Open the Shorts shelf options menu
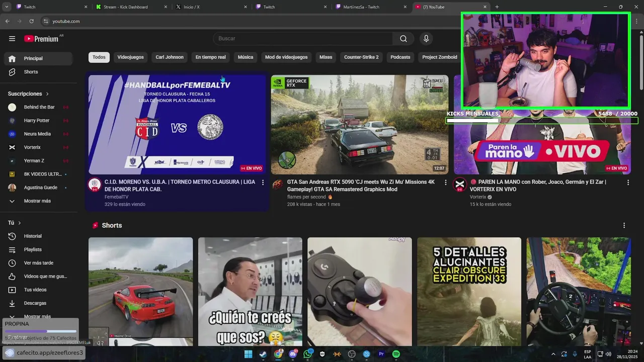This screenshot has height=362, width=644. tap(624, 225)
